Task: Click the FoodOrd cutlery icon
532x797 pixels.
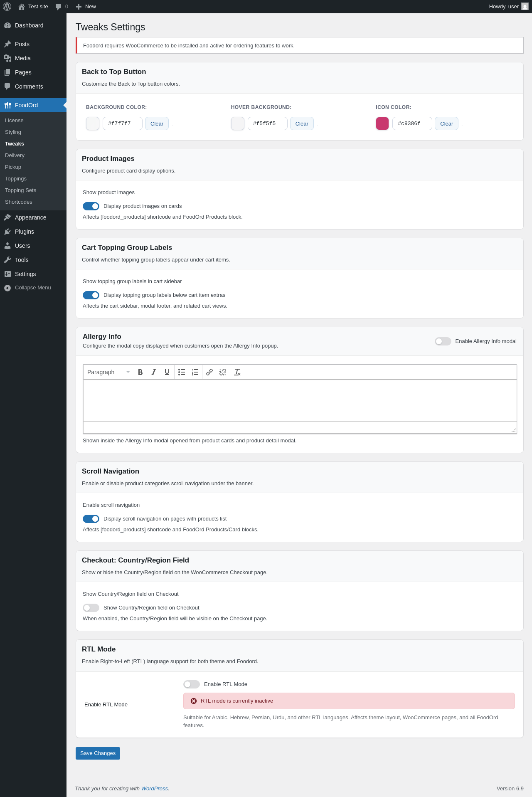Action: point(7,105)
